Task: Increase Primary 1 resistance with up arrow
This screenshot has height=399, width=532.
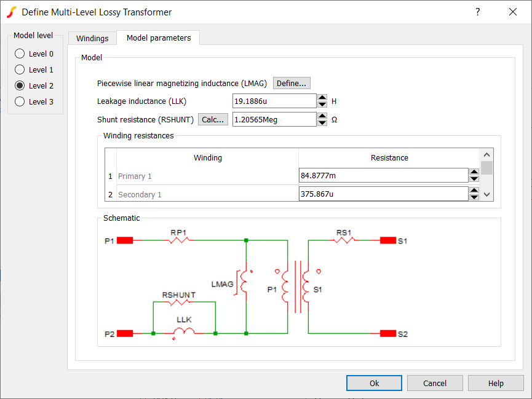Action: tap(474, 172)
